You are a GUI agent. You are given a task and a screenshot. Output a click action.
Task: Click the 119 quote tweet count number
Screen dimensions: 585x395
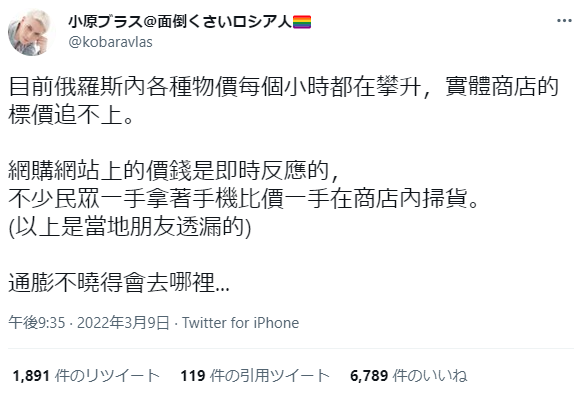[193, 376]
